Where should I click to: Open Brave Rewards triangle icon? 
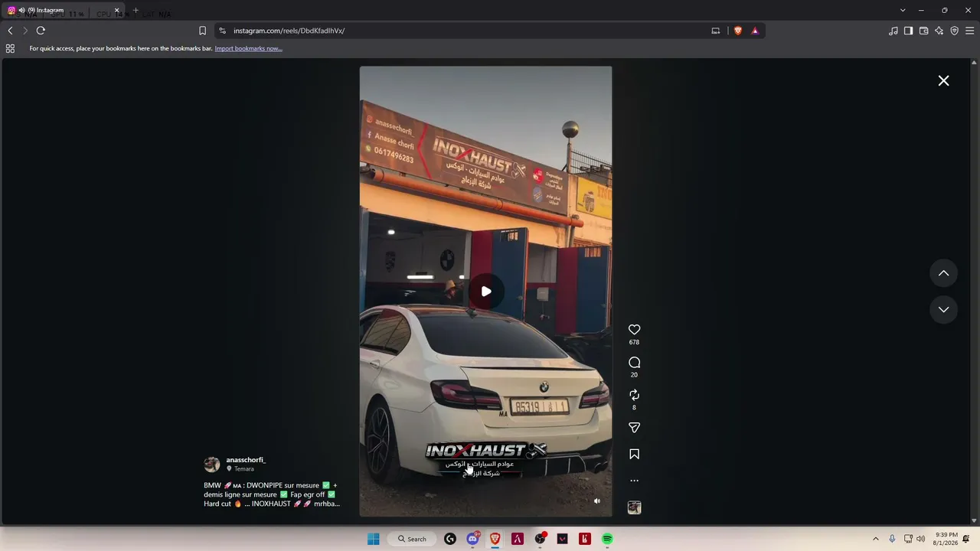[755, 31]
